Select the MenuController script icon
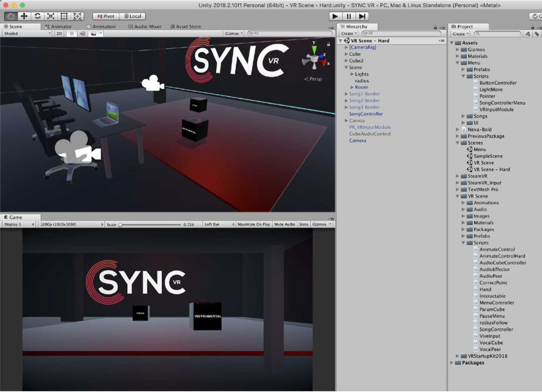 tap(476, 303)
